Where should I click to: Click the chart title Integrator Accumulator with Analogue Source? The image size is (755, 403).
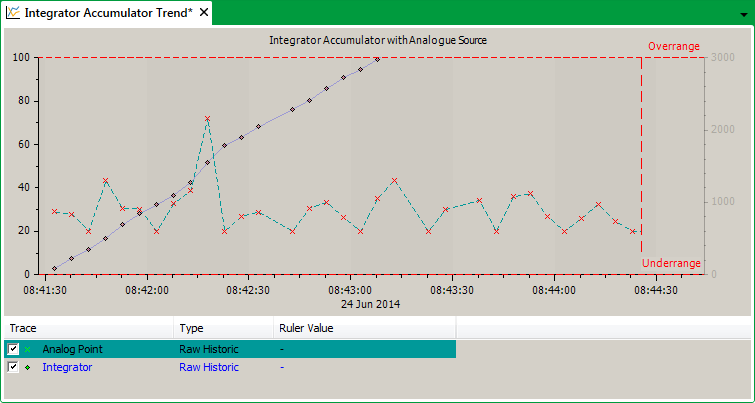click(x=377, y=40)
